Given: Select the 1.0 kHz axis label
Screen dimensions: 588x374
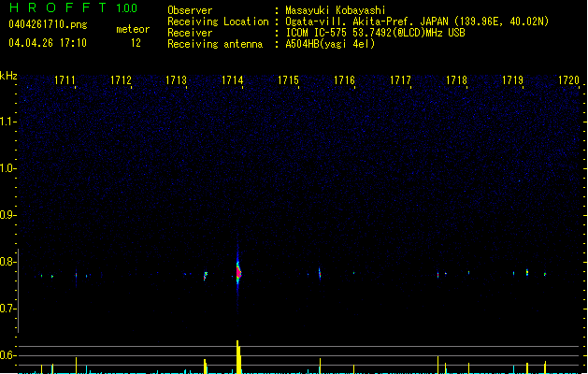Looking at the screenshot, I should pyautogui.click(x=7, y=168).
